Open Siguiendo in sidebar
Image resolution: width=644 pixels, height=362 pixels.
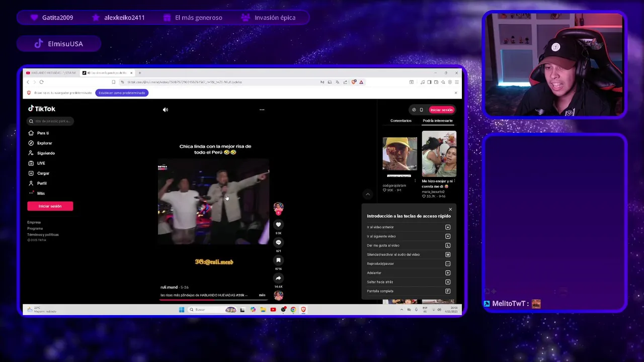pyautogui.click(x=45, y=153)
